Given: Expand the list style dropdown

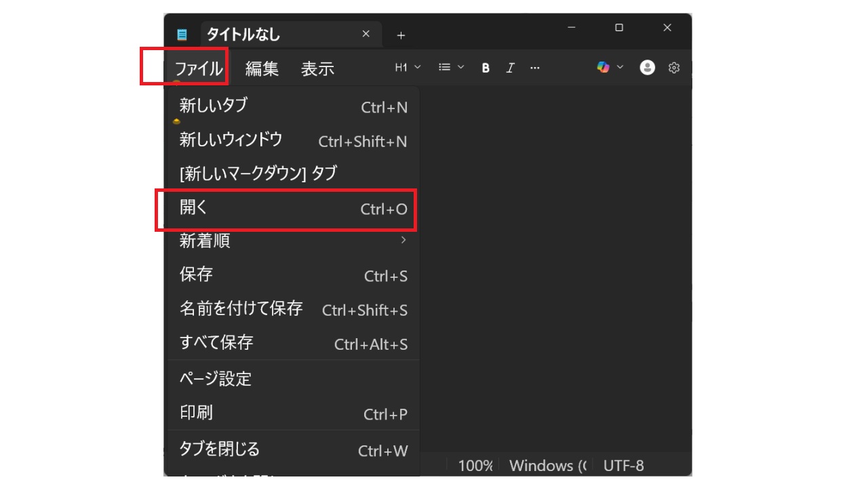Looking at the screenshot, I should [451, 67].
